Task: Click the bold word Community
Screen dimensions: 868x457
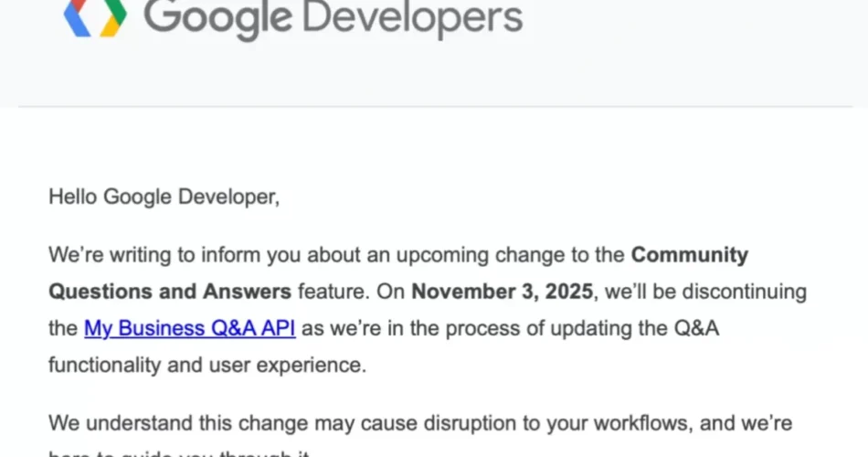Action: [x=689, y=255]
